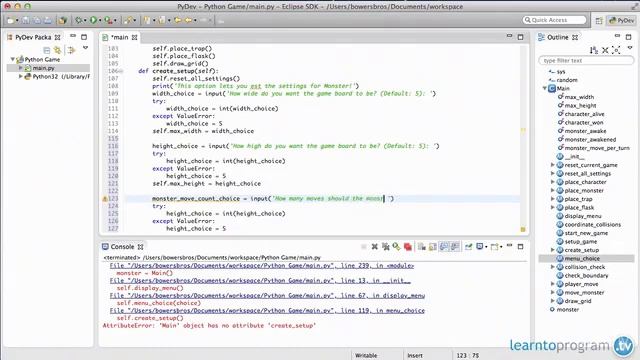640x360 pixels.
Task: Sort the Outline alphabetically
Action: 594,50
